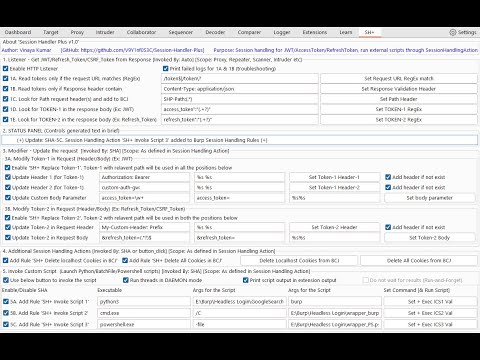Toggle 1C Look for Path request header

(5, 99)
